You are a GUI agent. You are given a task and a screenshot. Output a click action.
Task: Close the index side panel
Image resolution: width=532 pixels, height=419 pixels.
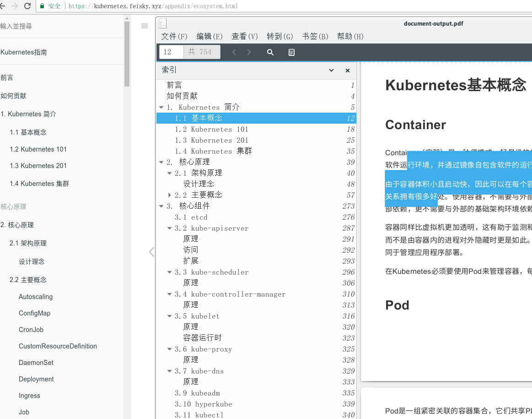point(348,70)
